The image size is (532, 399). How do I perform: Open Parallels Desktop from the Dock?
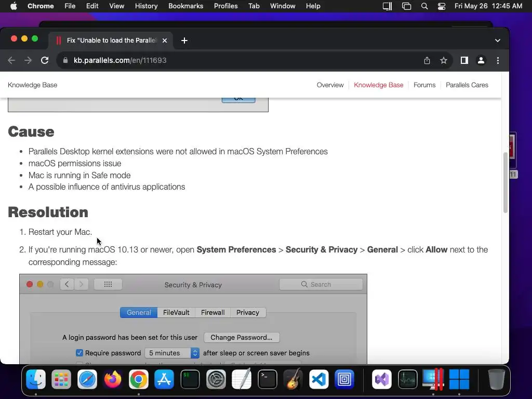tap(433, 379)
